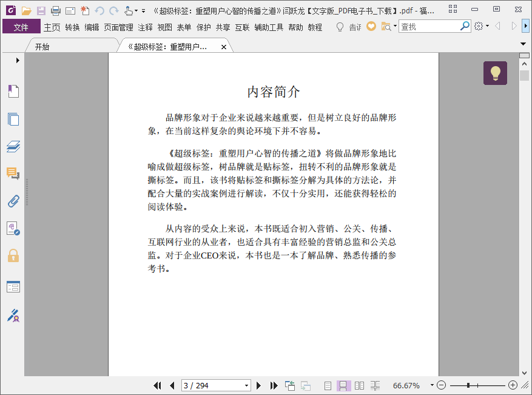Open settings gear in search bar
The width and height of the screenshot is (532, 395).
[479, 26]
